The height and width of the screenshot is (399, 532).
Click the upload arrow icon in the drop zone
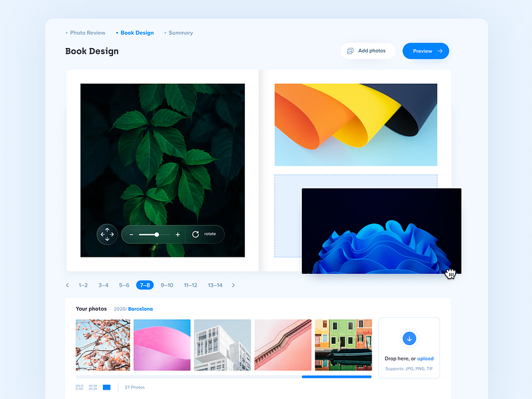click(409, 338)
